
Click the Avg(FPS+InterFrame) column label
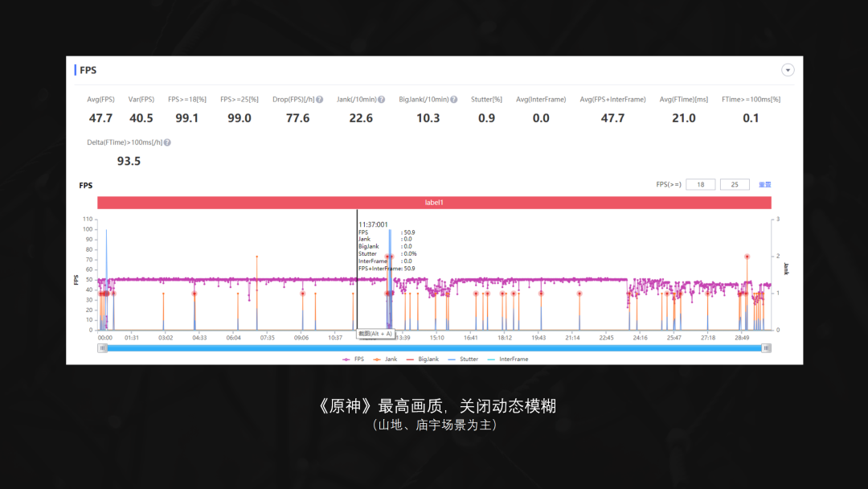point(612,100)
